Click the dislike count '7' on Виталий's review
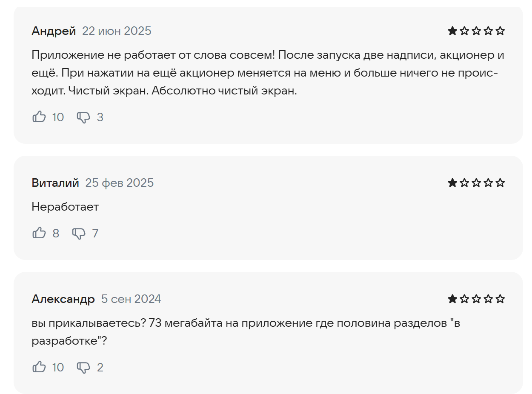532x394 pixels. [x=95, y=233]
